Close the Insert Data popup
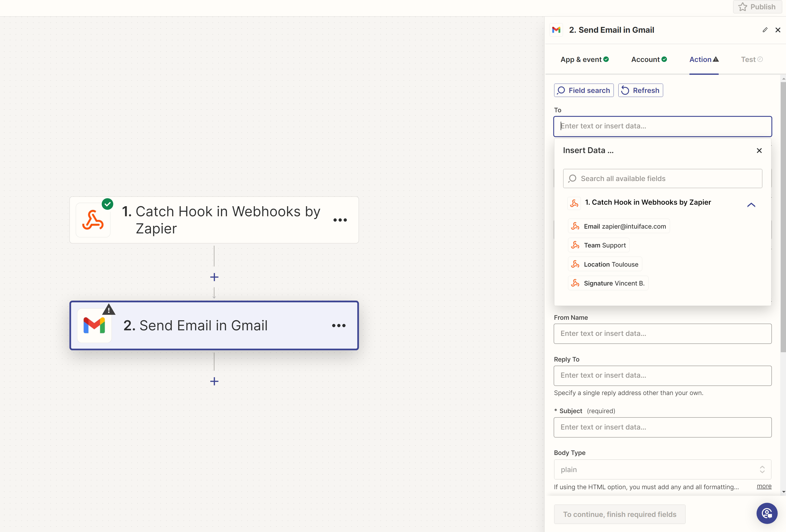 pyautogui.click(x=759, y=151)
